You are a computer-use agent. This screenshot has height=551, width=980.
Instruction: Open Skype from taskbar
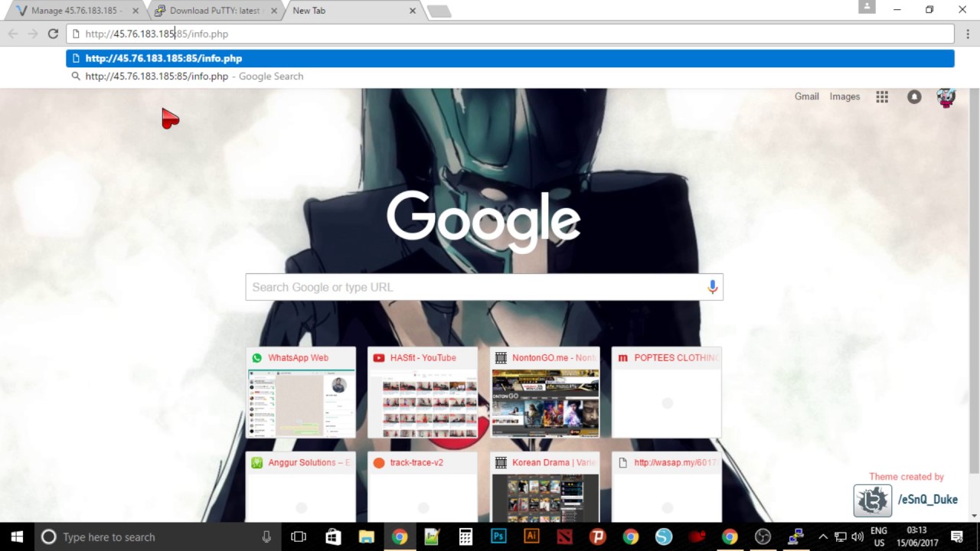click(664, 536)
